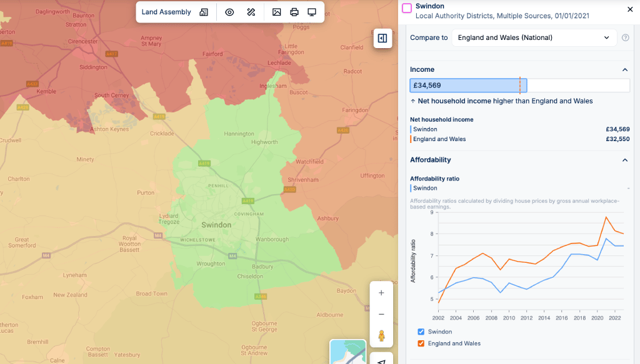
Task: Disable the England and Wales checkbox
Action: click(x=421, y=343)
